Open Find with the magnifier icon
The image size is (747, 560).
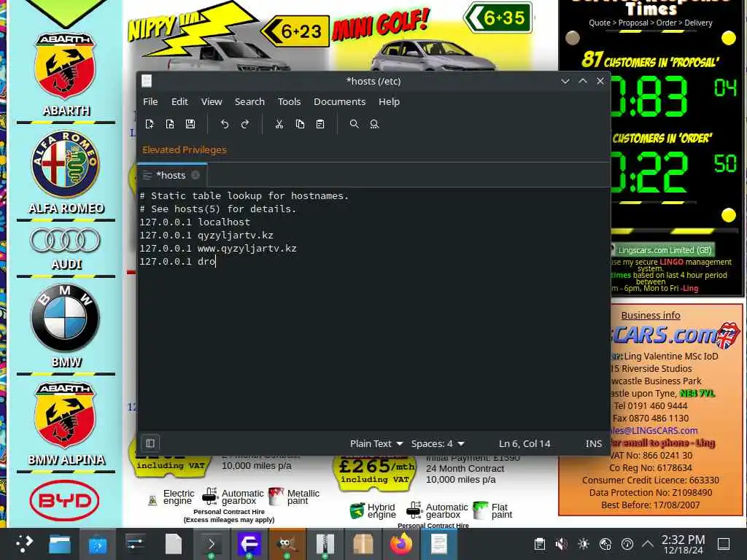[x=354, y=124]
